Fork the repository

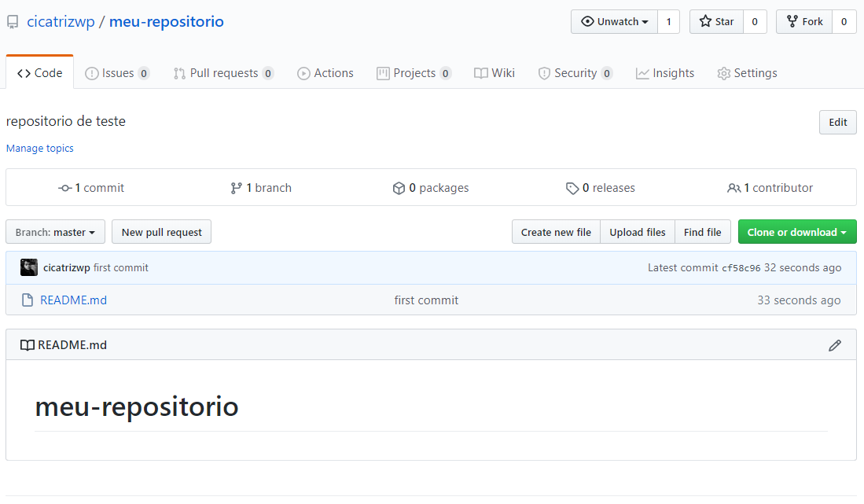804,22
